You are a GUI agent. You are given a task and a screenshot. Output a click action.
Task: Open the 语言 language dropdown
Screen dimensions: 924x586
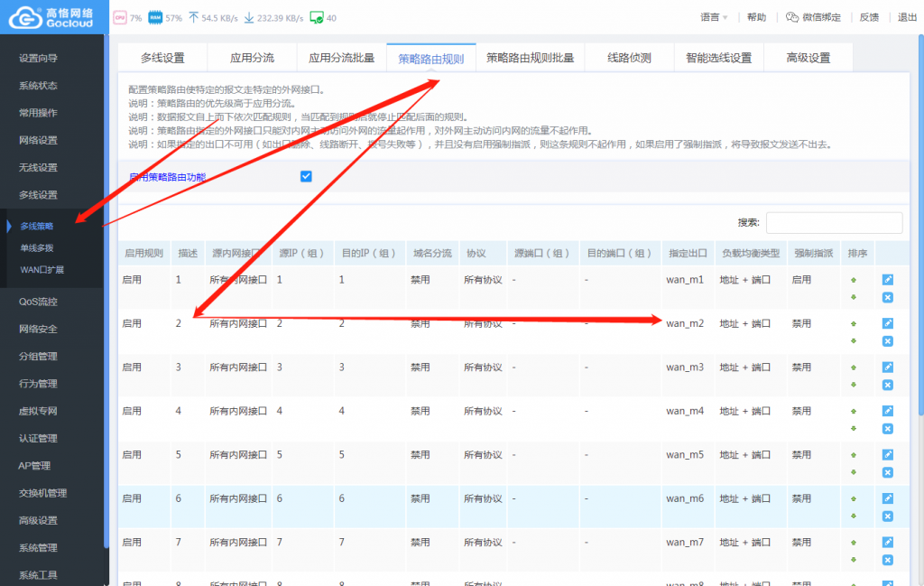714,17
